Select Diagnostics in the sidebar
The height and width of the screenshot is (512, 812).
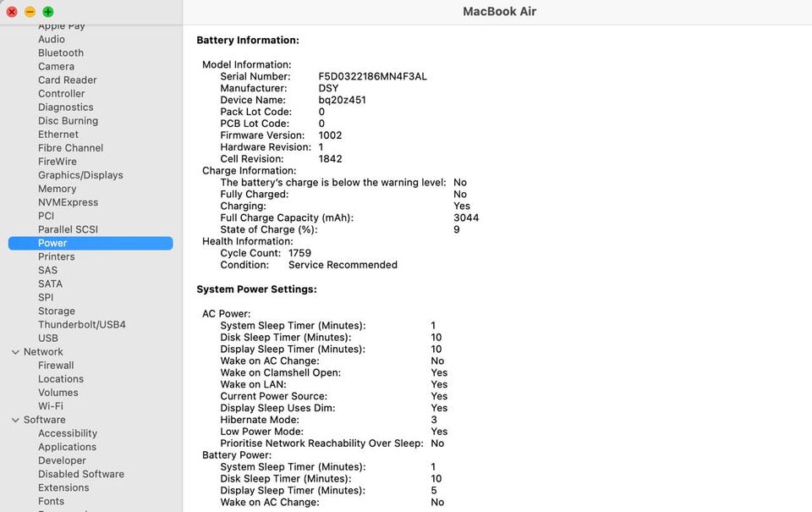66,107
